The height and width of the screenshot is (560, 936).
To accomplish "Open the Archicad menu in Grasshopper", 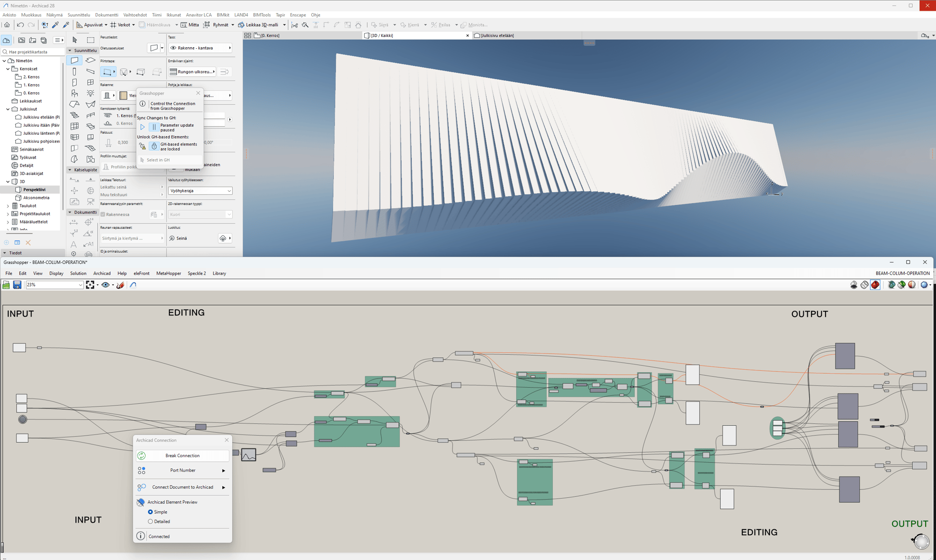I will [x=102, y=273].
